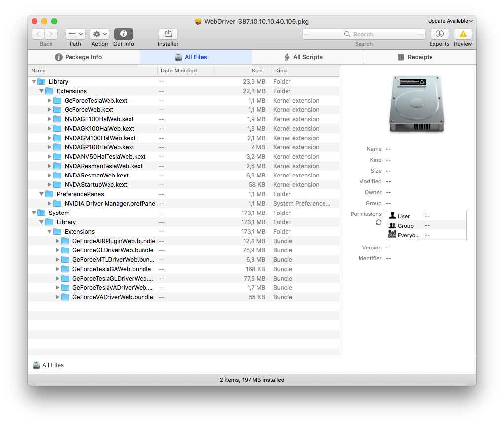Select NVDAStartupWeb.kext folder icon
Screen dimensions: 504x425
point(57,184)
